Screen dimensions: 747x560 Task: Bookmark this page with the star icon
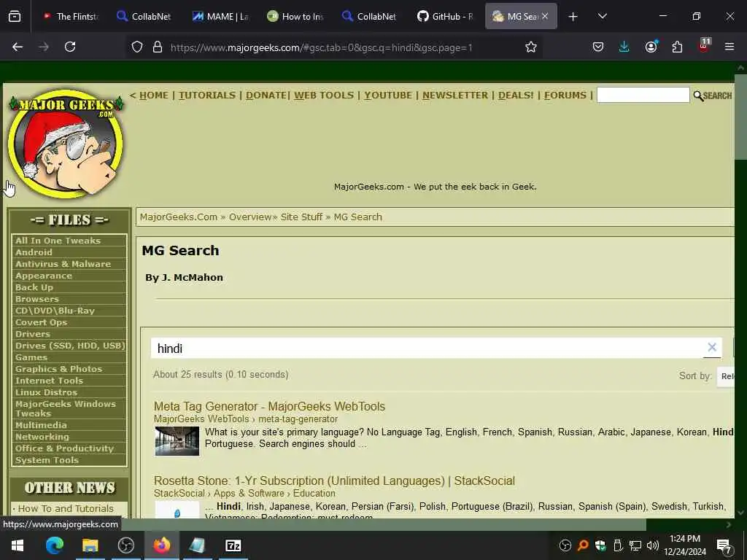point(531,47)
